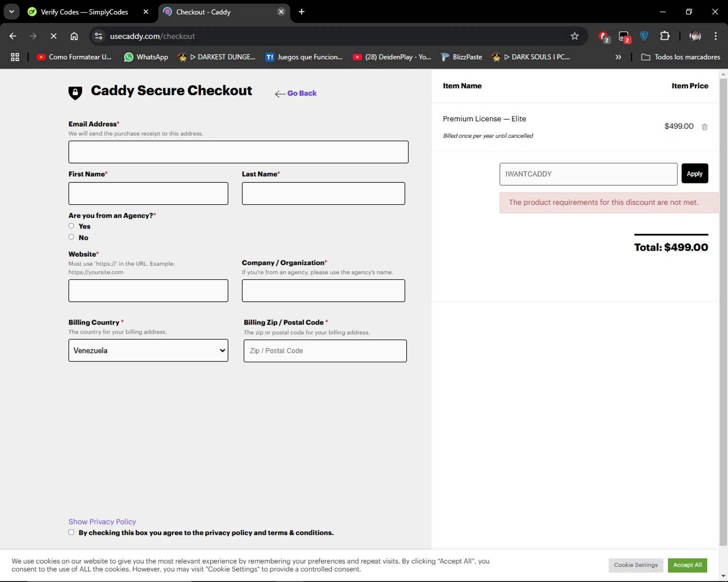This screenshot has height=582, width=728.
Task: Stop loading the page
Action: pos(54,36)
